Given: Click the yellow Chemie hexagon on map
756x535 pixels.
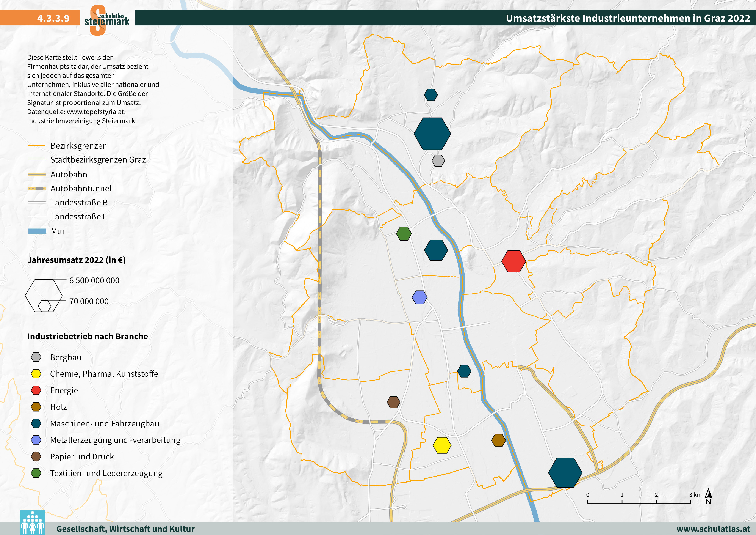Looking at the screenshot, I should click(442, 445).
